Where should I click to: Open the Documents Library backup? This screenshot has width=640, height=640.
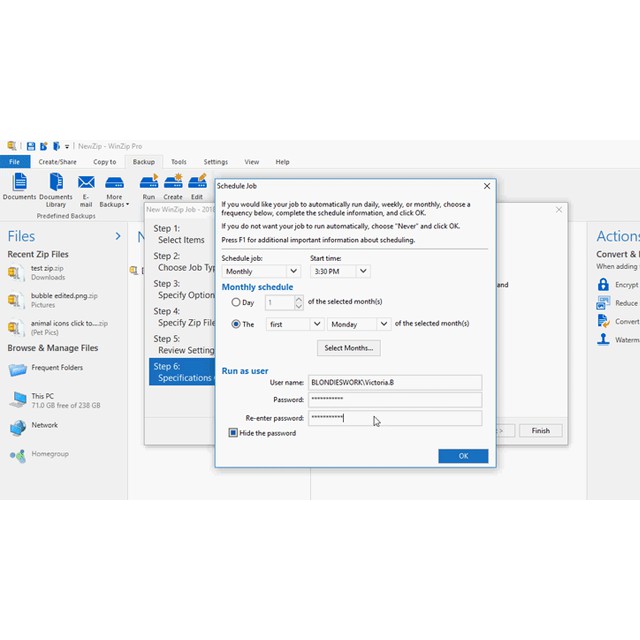pos(56,183)
